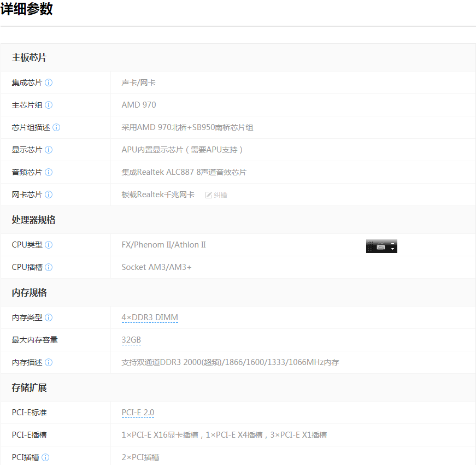Open info icon next to 内存描述

pos(49,362)
